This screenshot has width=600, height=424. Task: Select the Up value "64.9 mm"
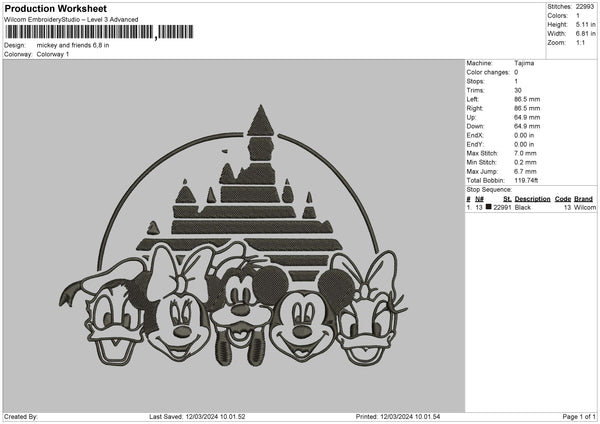[527, 117]
